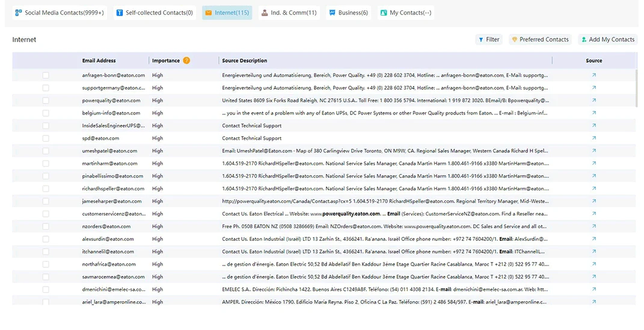This screenshot has height=330, width=644.
Task: Open source arrow for northafrica@eaton.com row
Action: click(594, 264)
